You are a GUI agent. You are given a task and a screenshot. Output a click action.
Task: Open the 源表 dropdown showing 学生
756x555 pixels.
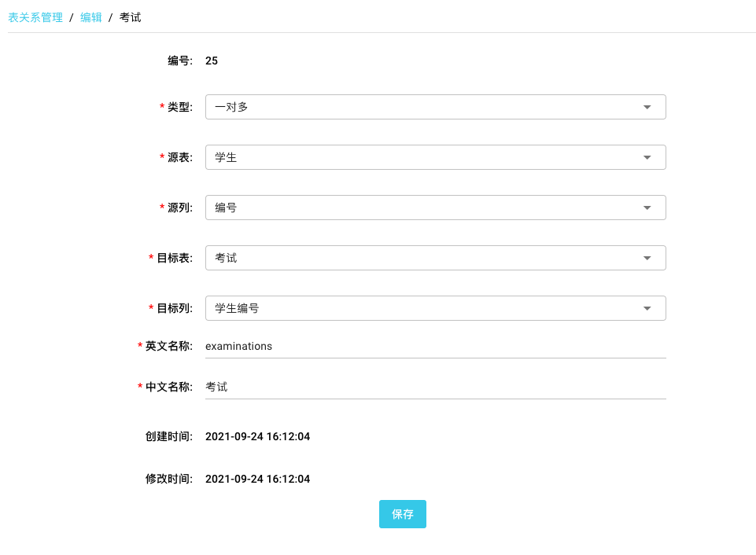(435, 157)
